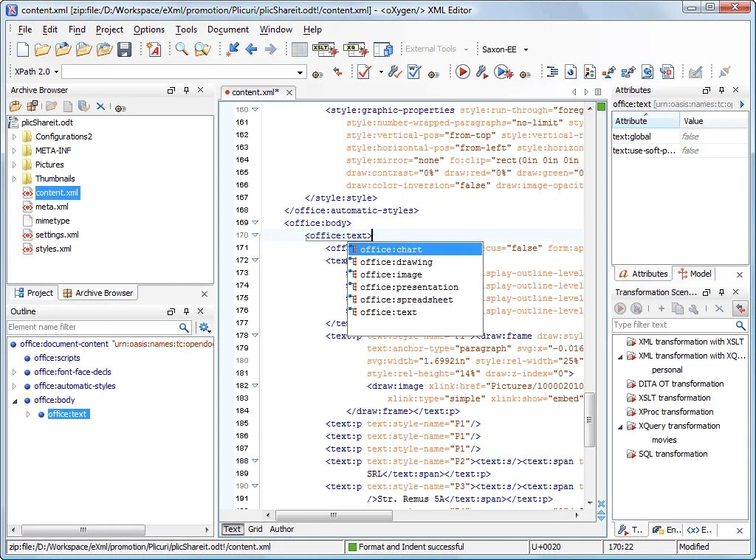
Task: Open the XPath 2.0 version dropdown
Action: [56, 72]
